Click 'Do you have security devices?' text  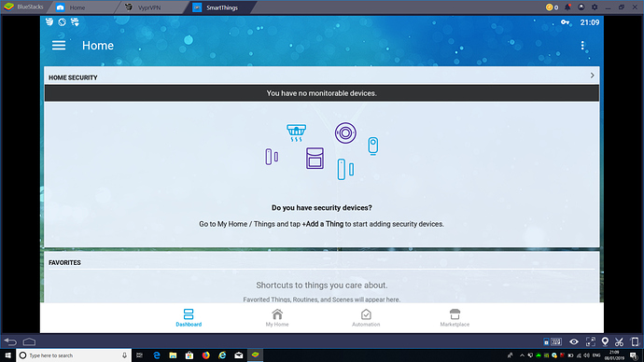pos(322,208)
